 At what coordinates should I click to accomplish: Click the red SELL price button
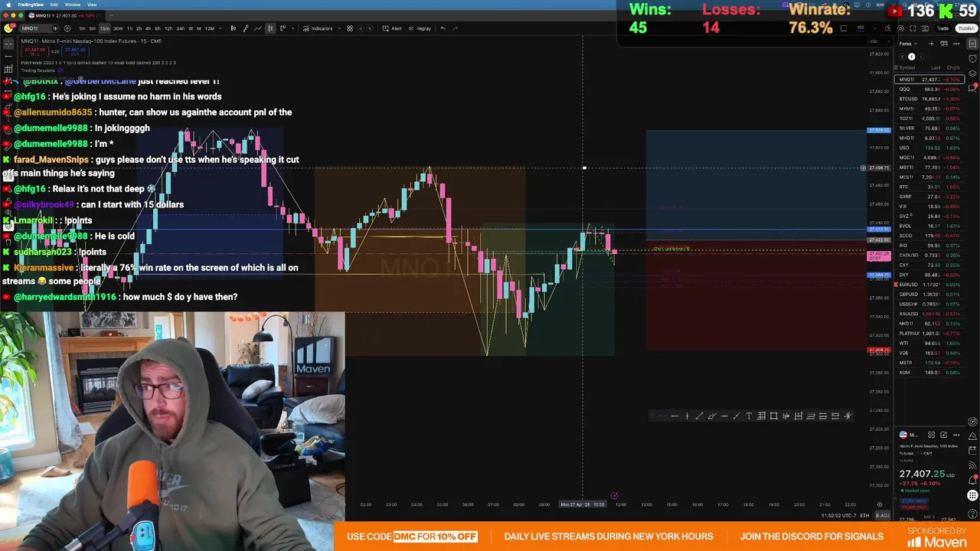point(34,52)
